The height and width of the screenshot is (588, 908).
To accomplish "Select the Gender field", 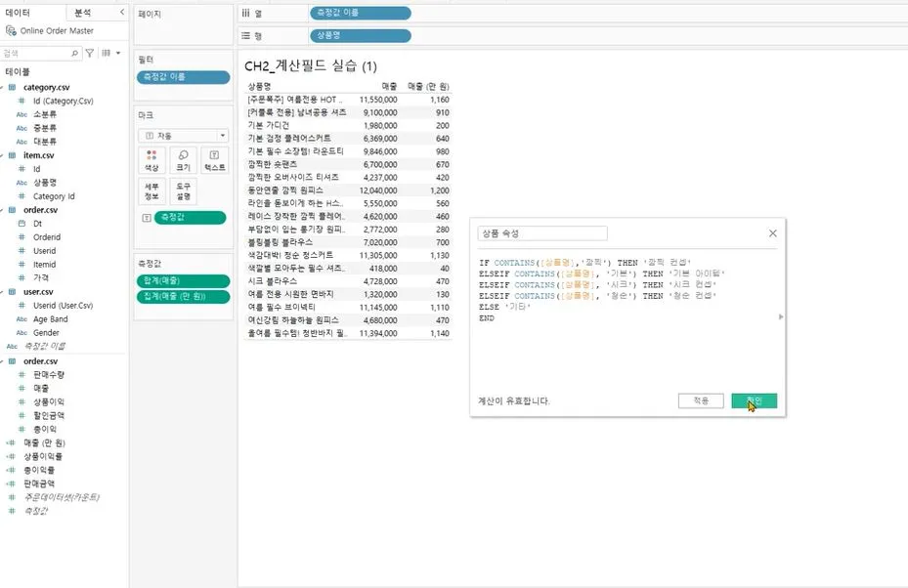I will (x=46, y=333).
